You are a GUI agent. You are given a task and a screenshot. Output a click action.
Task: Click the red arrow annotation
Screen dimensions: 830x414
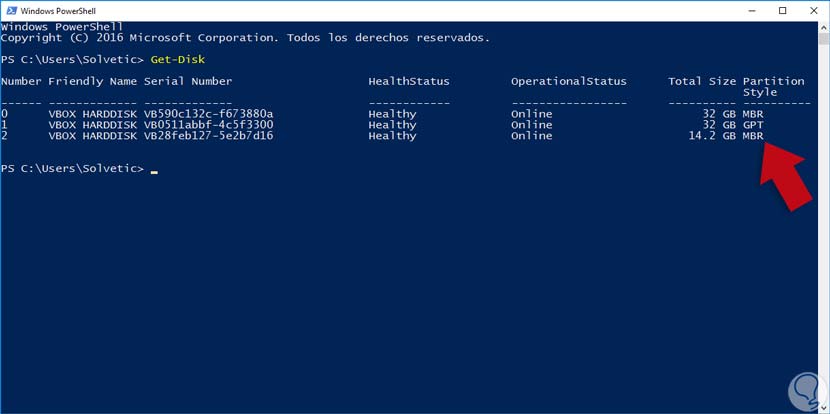[x=787, y=176]
